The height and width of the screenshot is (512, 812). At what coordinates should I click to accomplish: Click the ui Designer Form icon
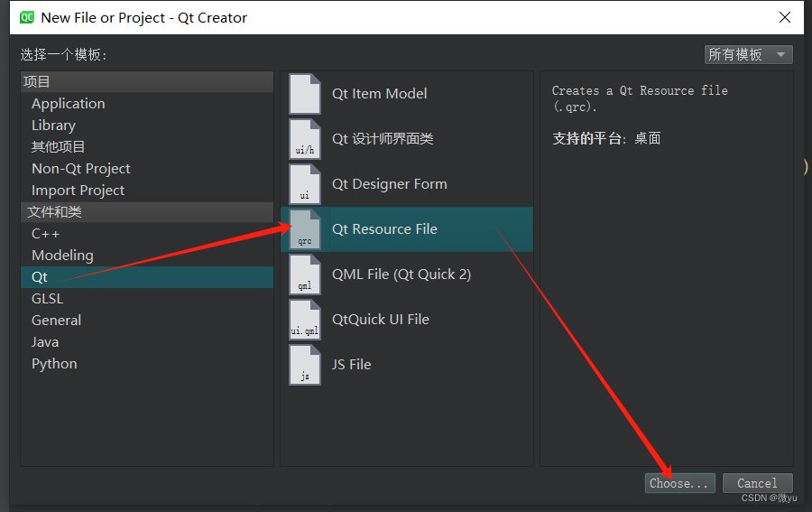[x=305, y=184]
